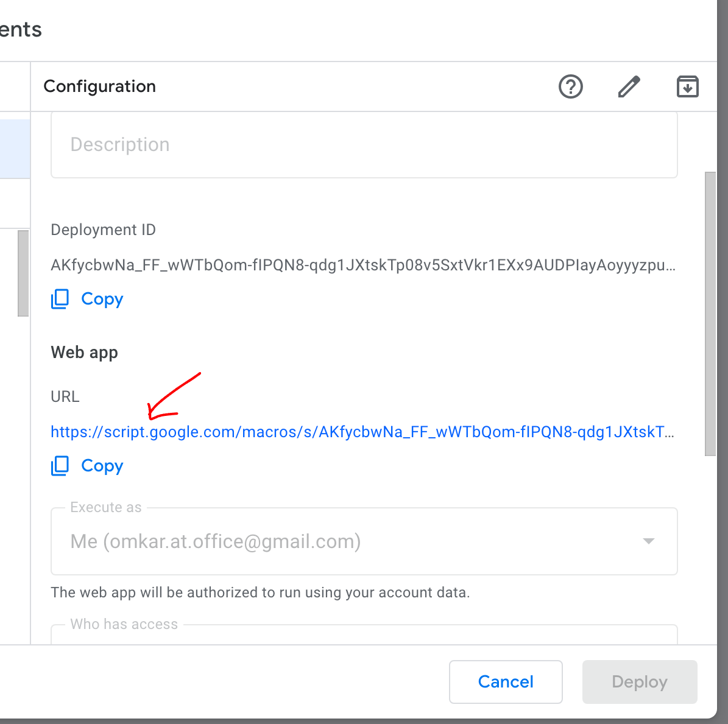
Task: Expand the Who has access dropdown
Action: click(364, 634)
